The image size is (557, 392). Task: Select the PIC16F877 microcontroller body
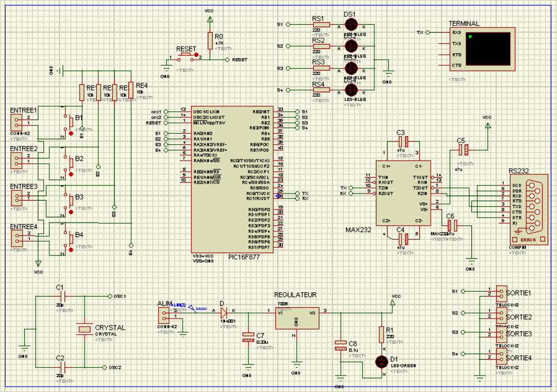[232, 179]
